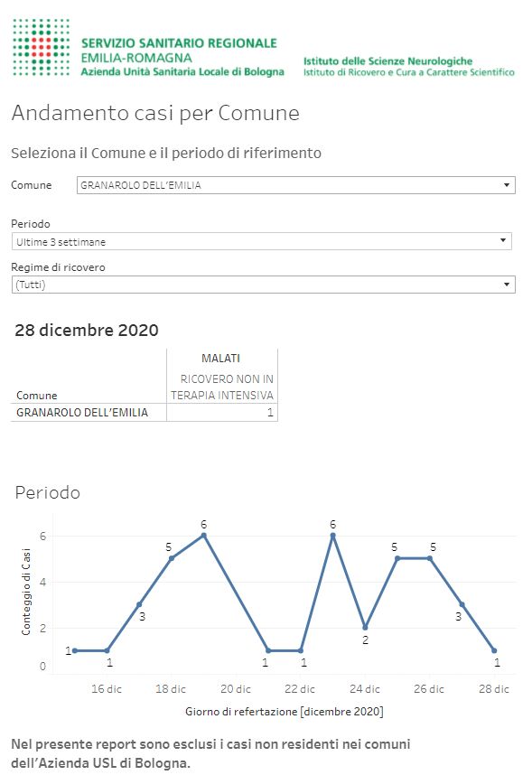Click the Ricovero non in terapia intensiva header
The height and width of the screenshot is (775, 532).
click(x=222, y=387)
